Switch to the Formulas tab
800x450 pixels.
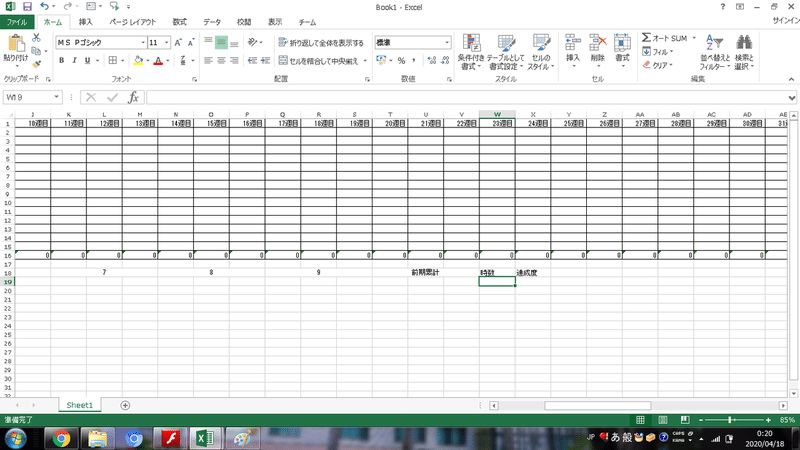coord(179,22)
